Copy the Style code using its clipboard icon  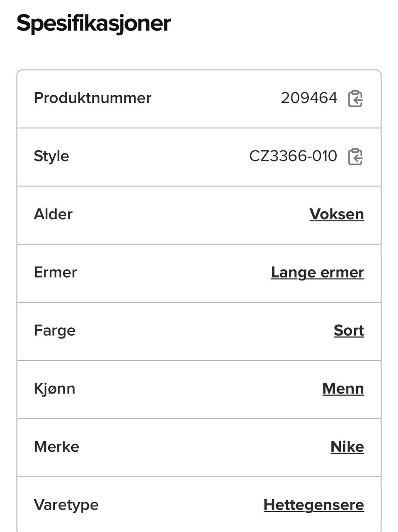[355, 157]
